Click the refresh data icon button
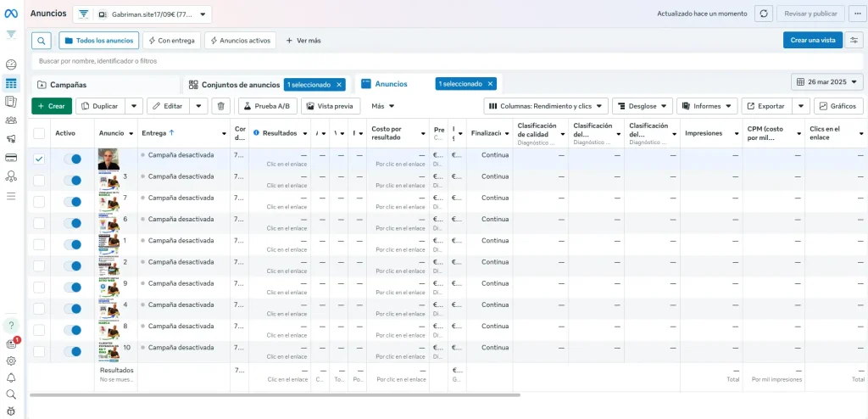Screen dimensions: 868x419 point(764,14)
